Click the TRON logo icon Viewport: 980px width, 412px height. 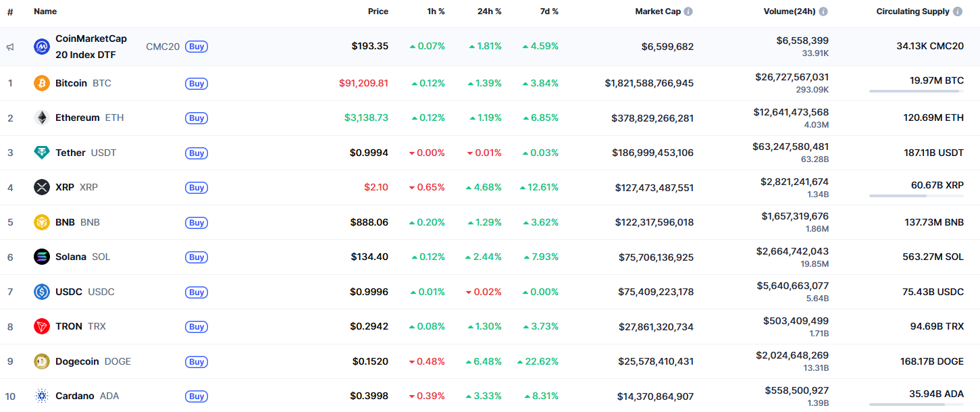tap(42, 326)
